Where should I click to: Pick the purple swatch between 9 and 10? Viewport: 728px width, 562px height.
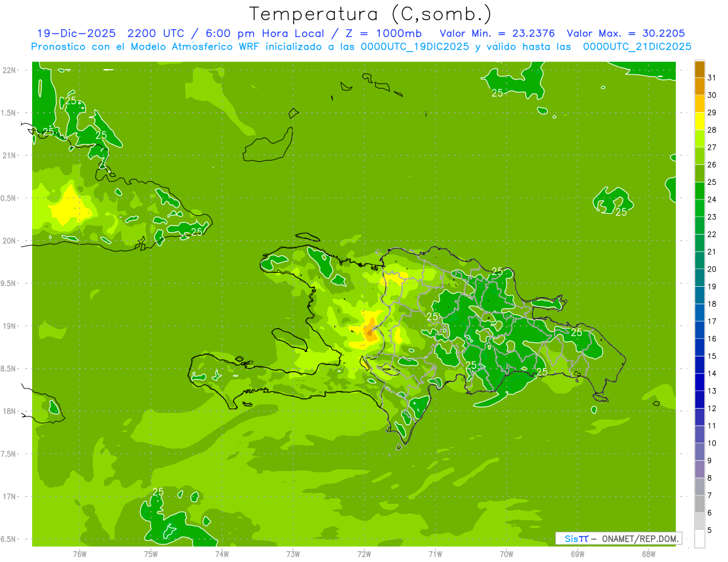pos(699,452)
